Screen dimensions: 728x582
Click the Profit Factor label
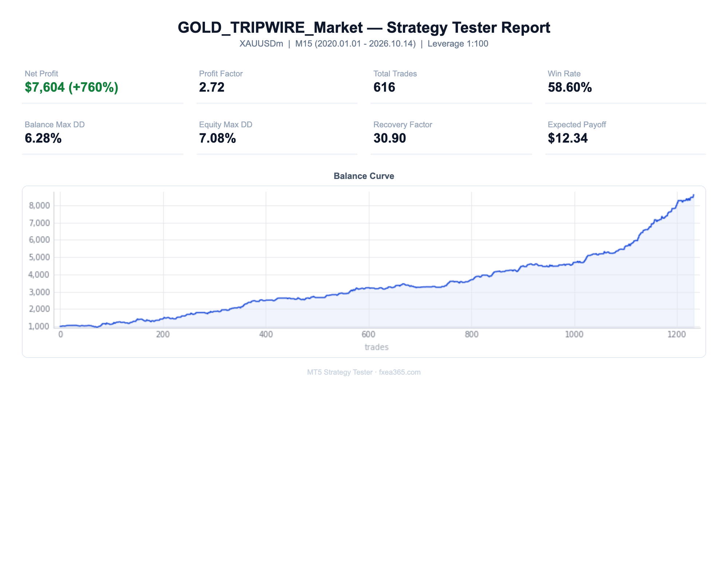pyautogui.click(x=221, y=74)
